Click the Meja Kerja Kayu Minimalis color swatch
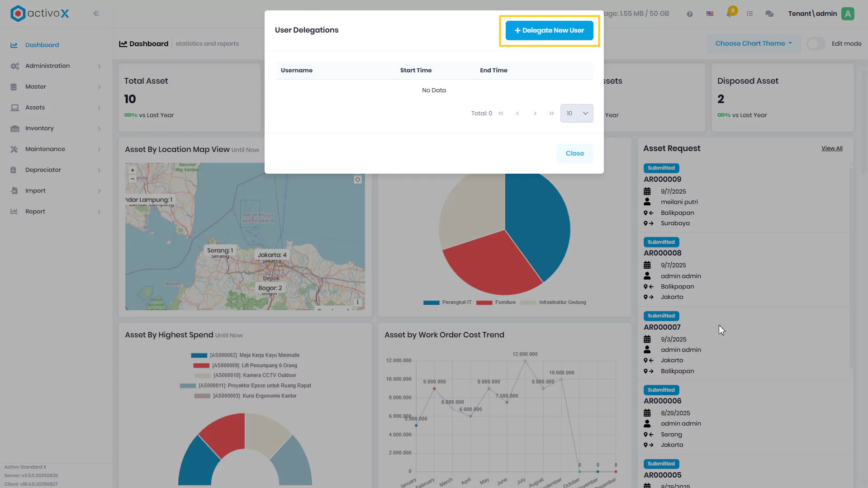The width and height of the screenshot is (868, 488). click(199, 355)
